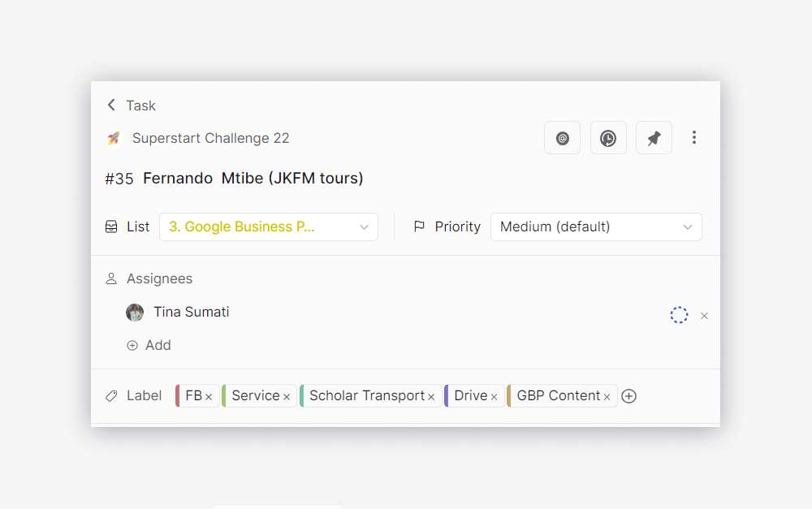Click the rocket icon beside Superstart Challenge
This screenshot has height=509, width=812.
[x=114, y=139]
